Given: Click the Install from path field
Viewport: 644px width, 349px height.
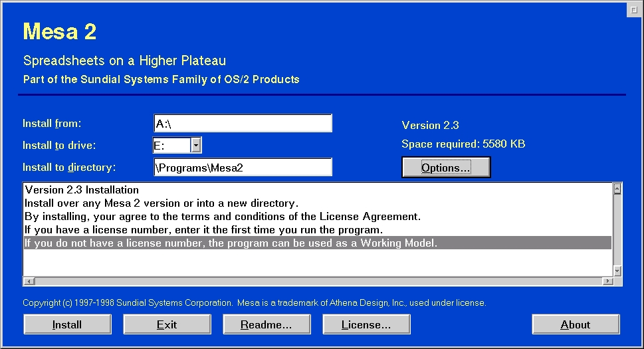Looking at the screenshot, I should pos(243,123).
